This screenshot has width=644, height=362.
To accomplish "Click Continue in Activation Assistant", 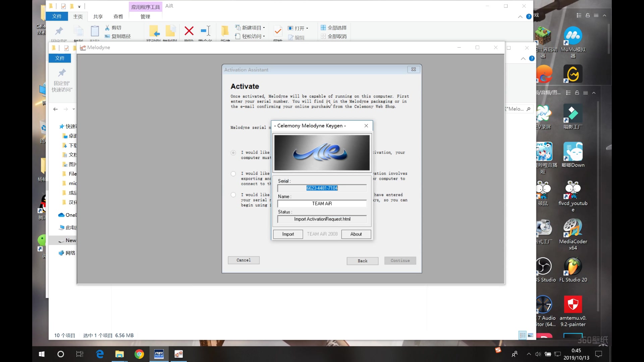I will click(400, 260).
